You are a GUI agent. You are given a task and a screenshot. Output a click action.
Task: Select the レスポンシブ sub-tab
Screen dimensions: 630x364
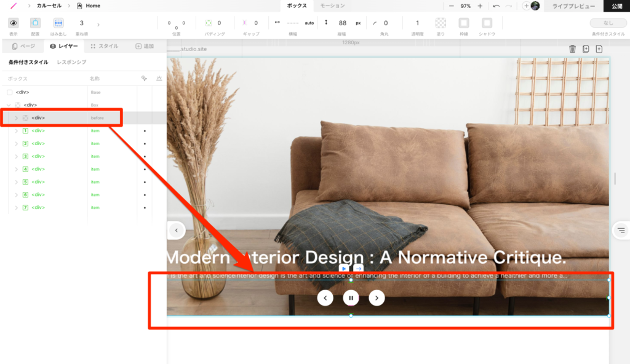[x=71, y=62]
